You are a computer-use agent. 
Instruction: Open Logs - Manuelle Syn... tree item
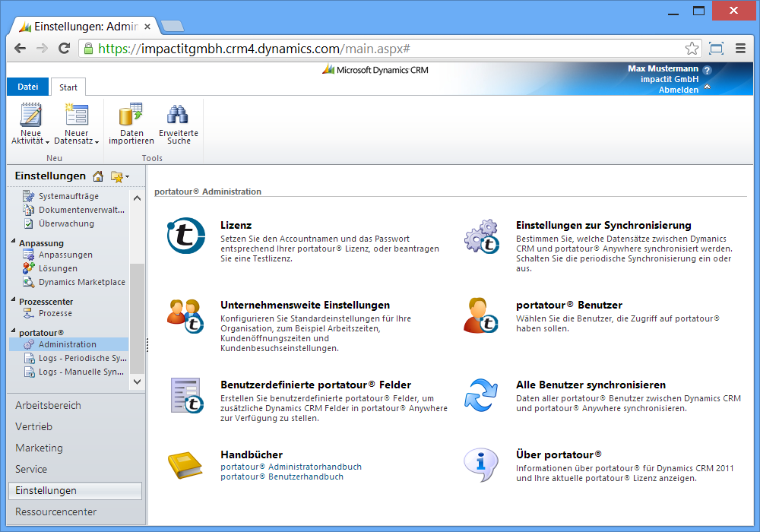coord(74,372)
